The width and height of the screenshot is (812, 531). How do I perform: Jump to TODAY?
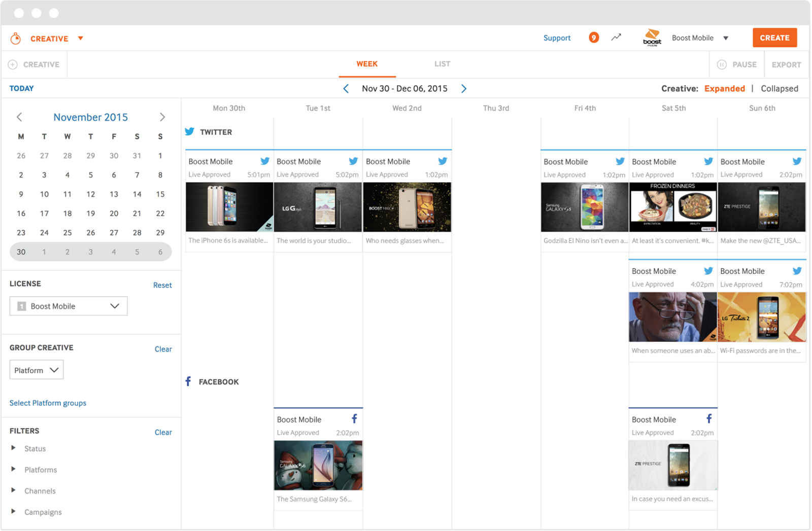(21, 88)
